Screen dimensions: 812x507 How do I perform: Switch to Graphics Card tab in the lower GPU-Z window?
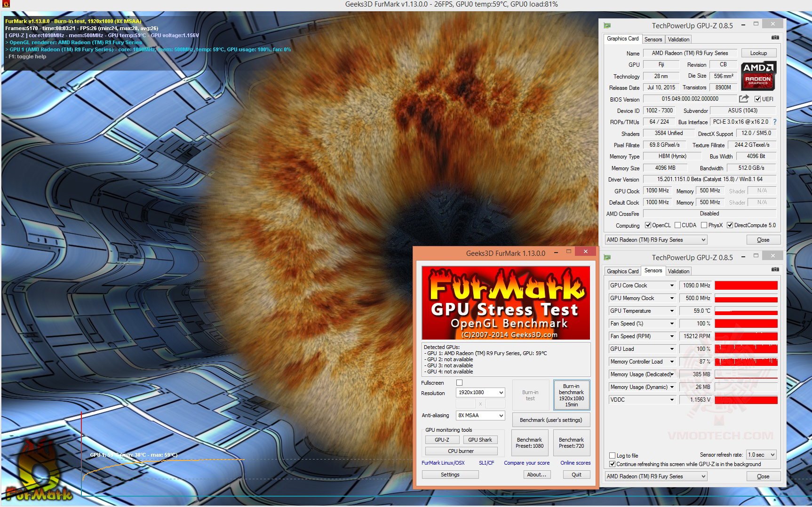coord(622,271)
